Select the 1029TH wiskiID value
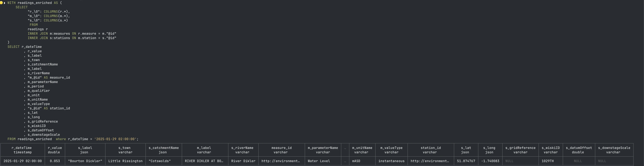644x166 pixels. [x=548, y=161]
